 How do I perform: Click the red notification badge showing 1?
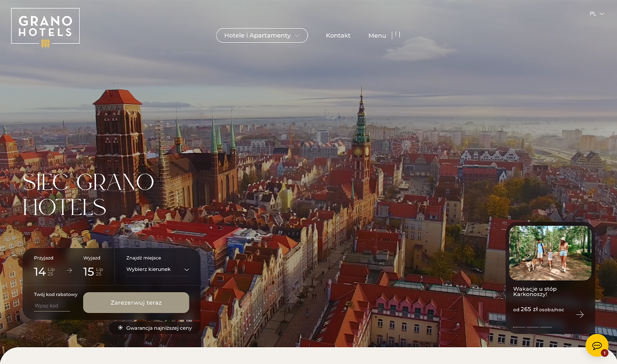(605, 353)
